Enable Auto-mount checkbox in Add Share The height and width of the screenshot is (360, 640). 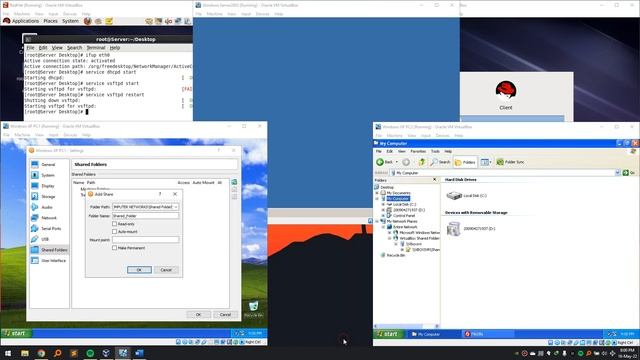114,231
